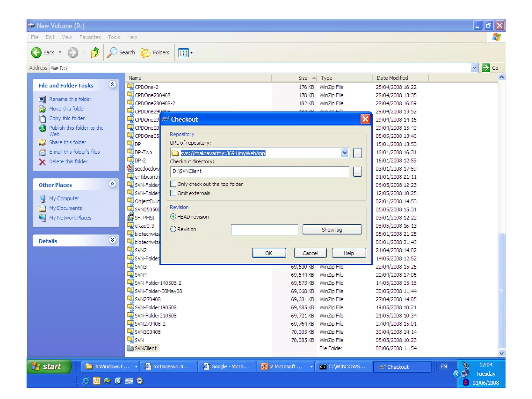Click the Views grid icon
This screenshot has width=532, height=399.
point(183,53)
